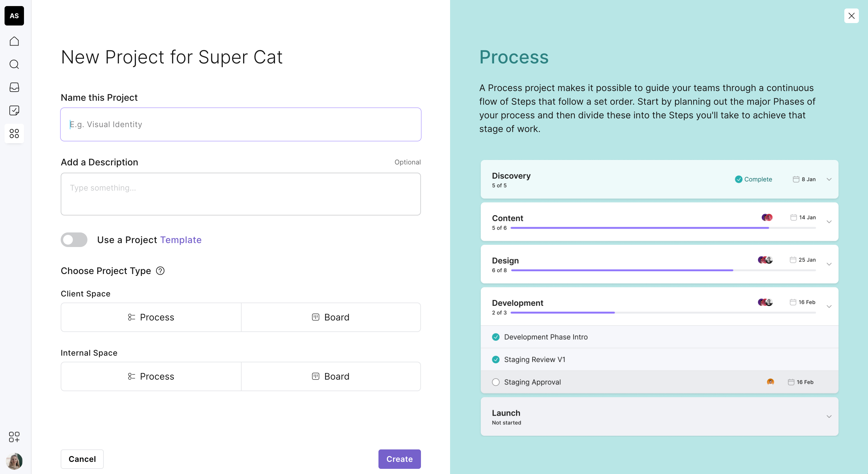
Task: Check the Staging Approval step circle
Action: pos(496,382)
